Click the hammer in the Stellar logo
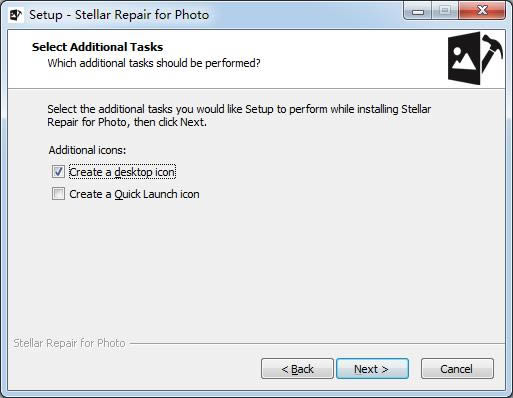Viewport: 513px width, 398px height. pyautogui.click(x=491, y=51)
